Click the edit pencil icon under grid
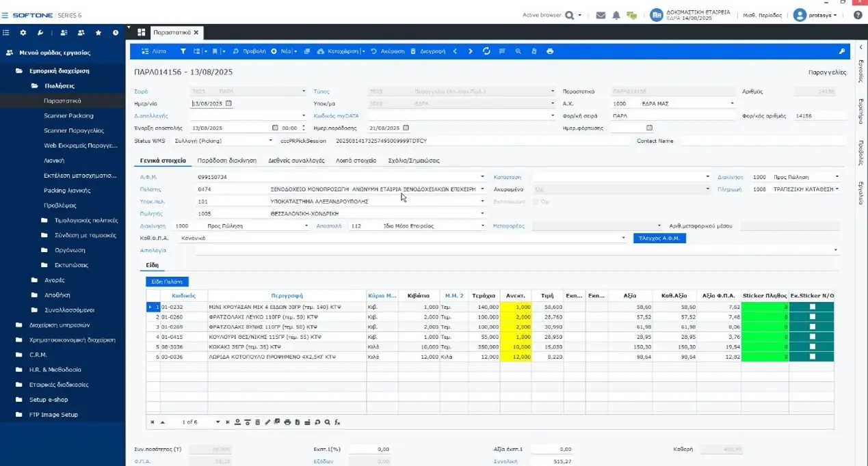868x466 pixels. coord(267,422)
